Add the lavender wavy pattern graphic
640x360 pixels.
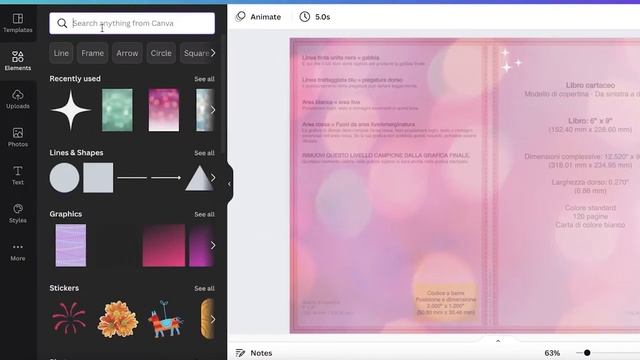[71, 245]
